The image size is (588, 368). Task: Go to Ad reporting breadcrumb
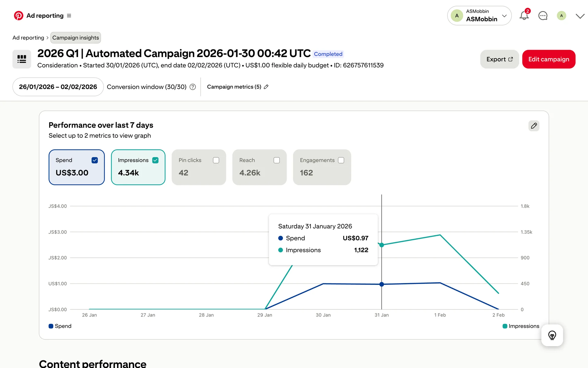[x=28, y=38]
